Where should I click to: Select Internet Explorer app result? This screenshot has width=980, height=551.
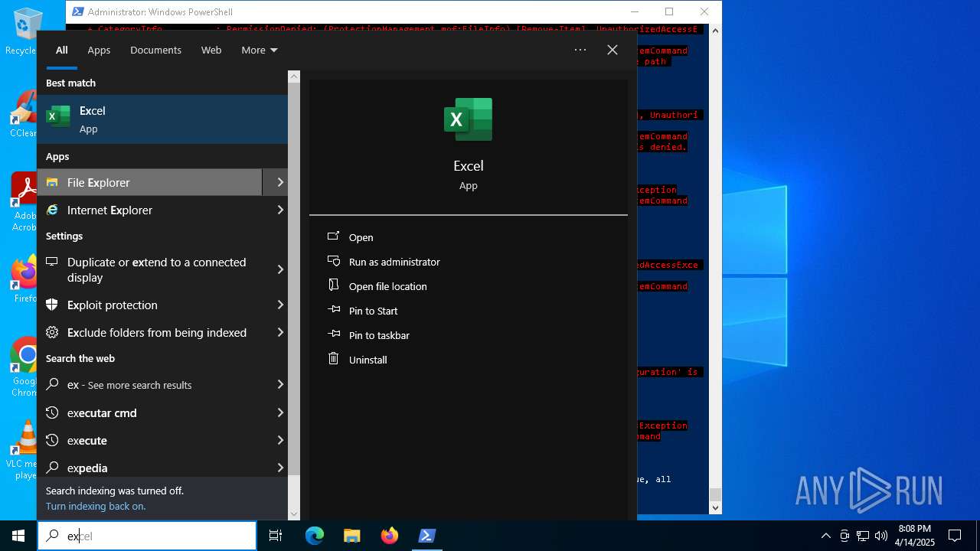point(150,210)
